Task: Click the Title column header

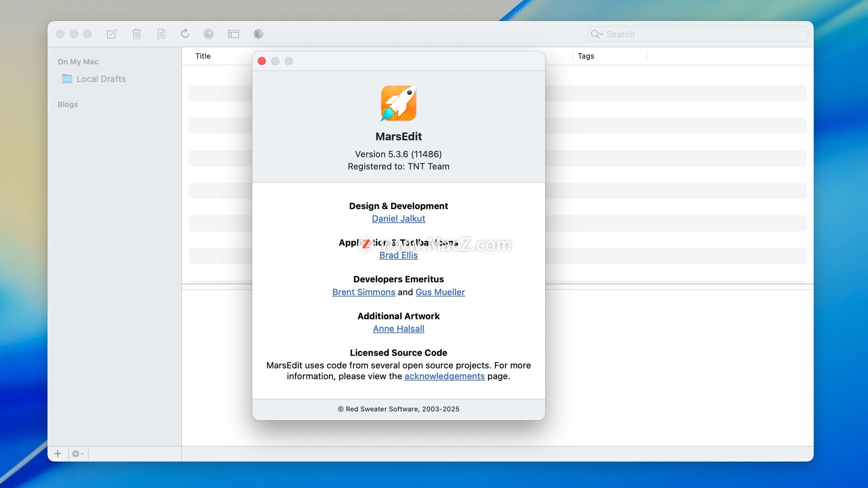Action: [x=203, y=56]
